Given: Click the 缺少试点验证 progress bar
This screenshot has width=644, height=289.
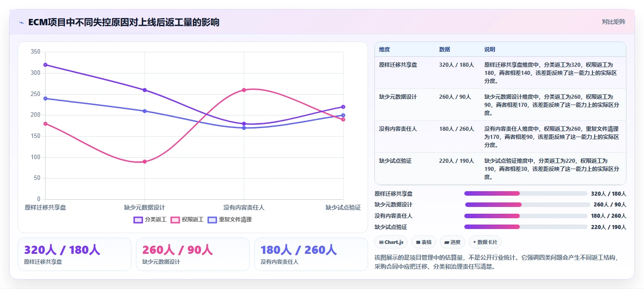Looking at the screenshot, I should click(x=526, y=227).
